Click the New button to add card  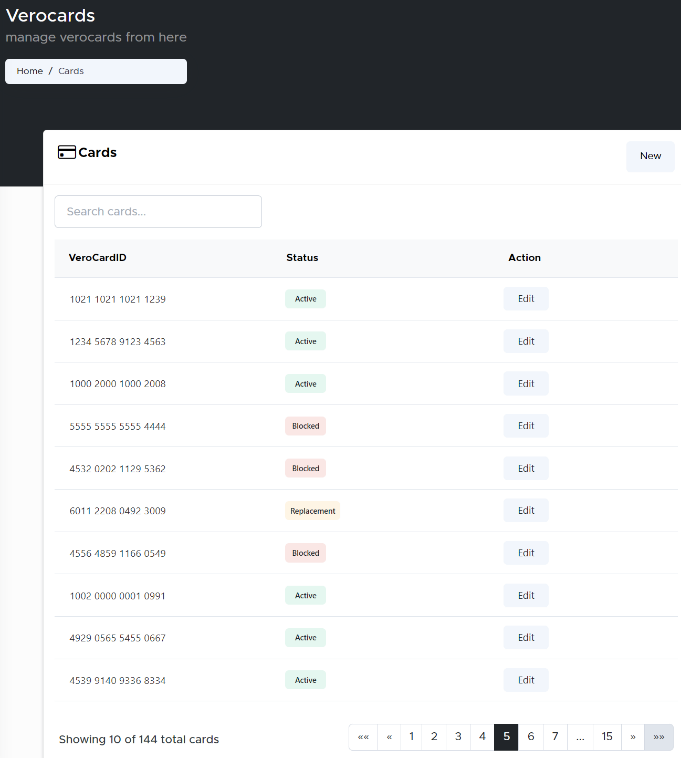coord(650,156)
